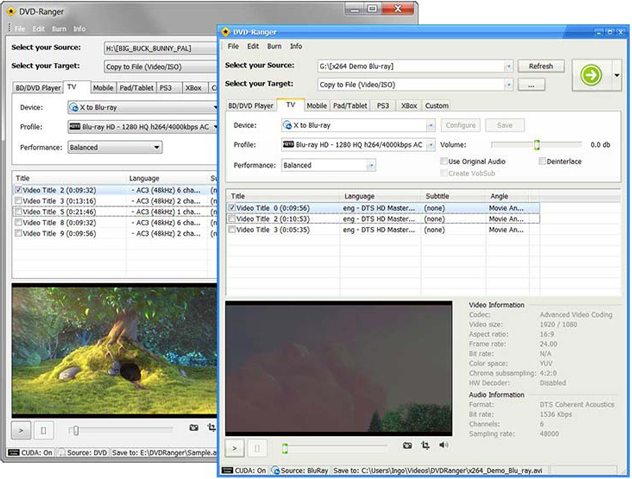
Task: Click BluRay source icon in status bar
Action: click(x=275, y=471)
